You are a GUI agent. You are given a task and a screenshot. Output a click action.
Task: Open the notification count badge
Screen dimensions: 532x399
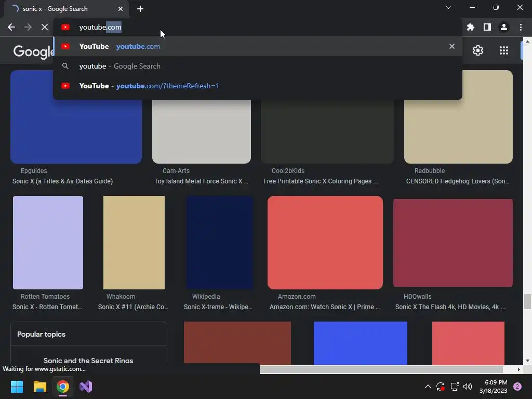coord(517,387)
